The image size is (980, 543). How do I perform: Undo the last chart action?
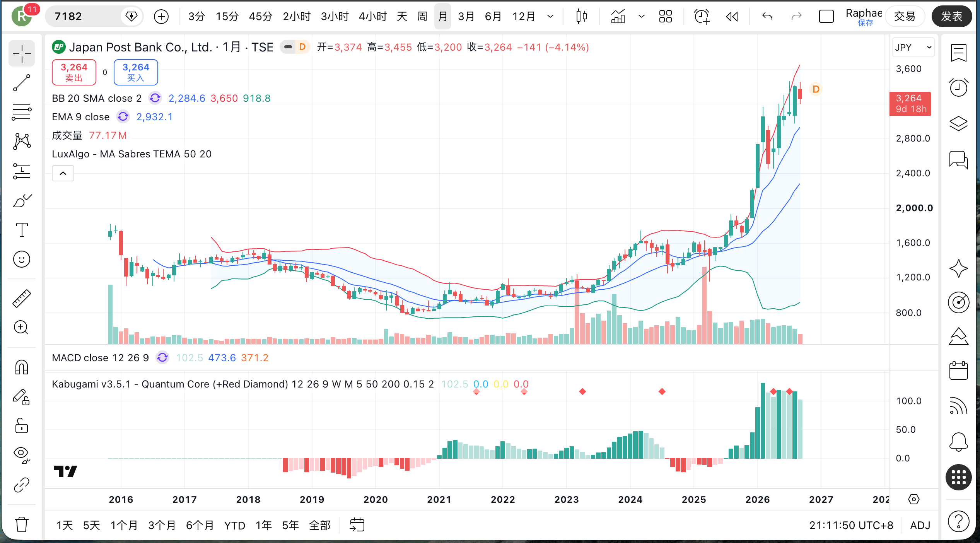pyautogui.click(x=767, y=16)
